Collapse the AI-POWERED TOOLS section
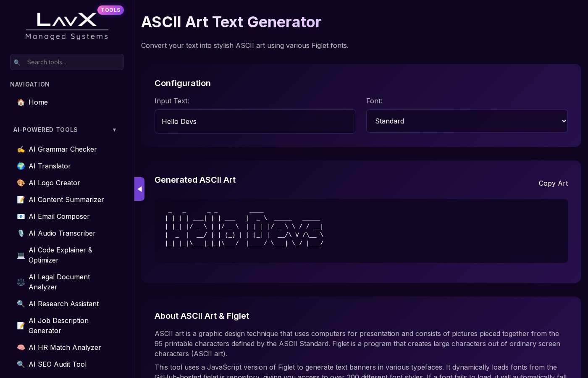The height and width of the screenshot is (378, 588). coord(114,130)
